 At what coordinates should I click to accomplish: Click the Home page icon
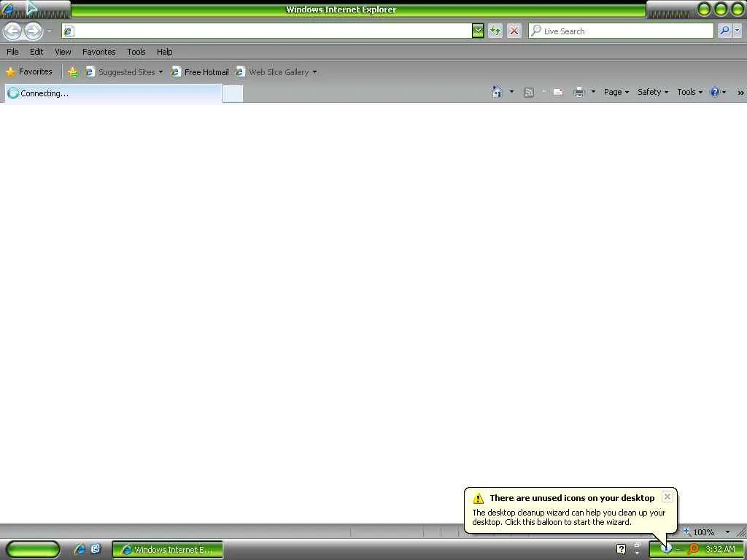pyautogui.click(x=497, y=92)
